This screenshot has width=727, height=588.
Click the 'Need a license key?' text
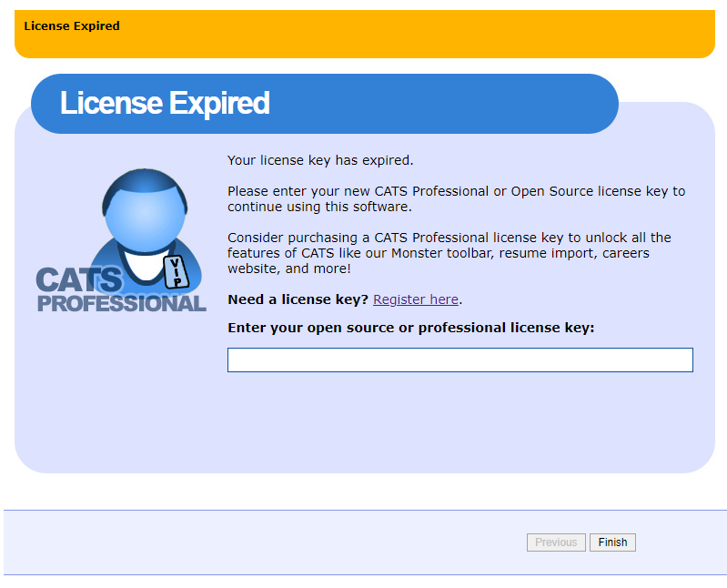[298, 299]
